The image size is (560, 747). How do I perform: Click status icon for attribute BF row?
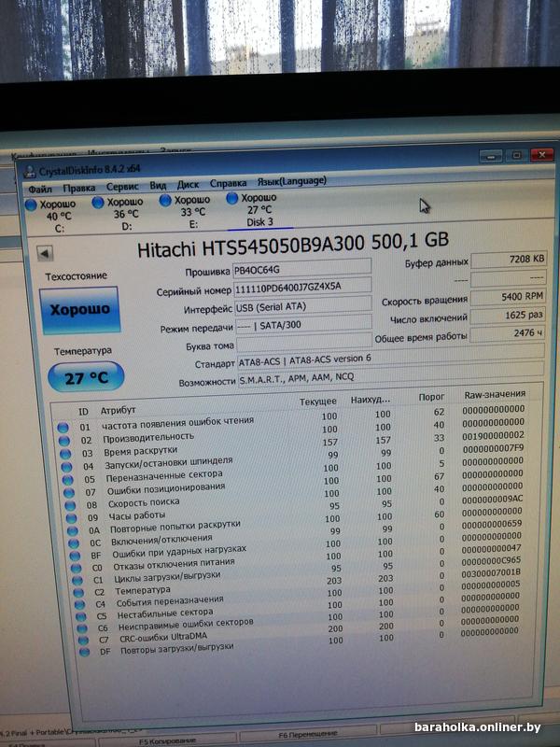point(75,556)
